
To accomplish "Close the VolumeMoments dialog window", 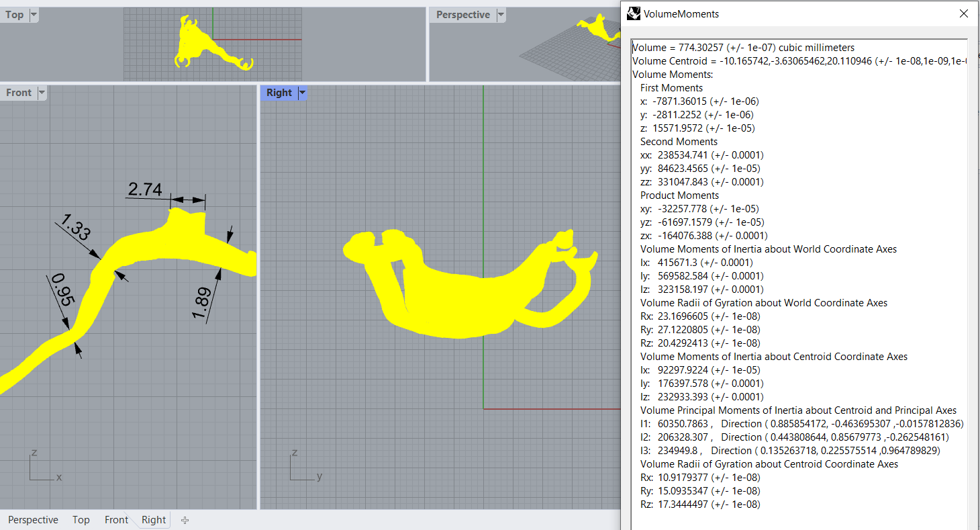I will coord(964,13).
